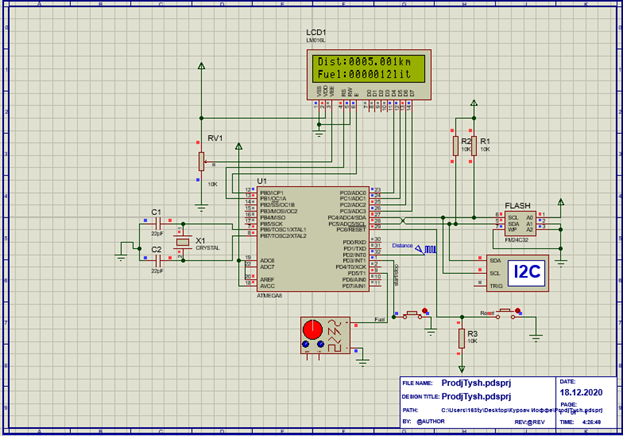
Task: Toggle the red latch dot on Reset button
Action: [517, 310]
